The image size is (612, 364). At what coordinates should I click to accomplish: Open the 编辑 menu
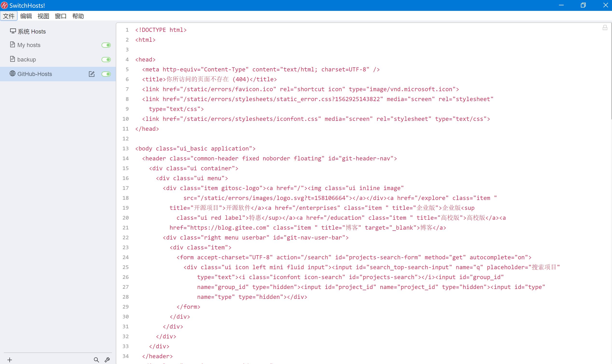pos(26,16)
